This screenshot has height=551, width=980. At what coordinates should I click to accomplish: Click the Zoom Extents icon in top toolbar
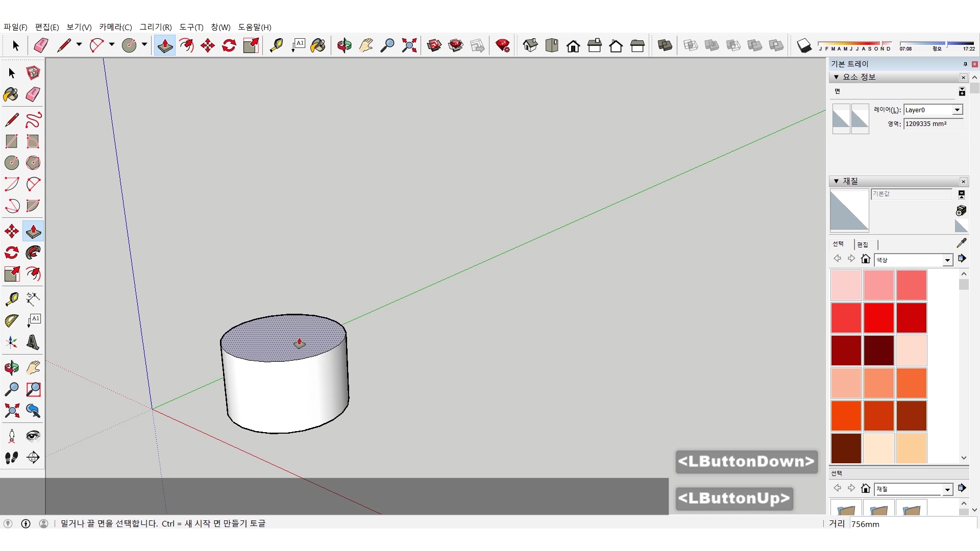(409, 45)
